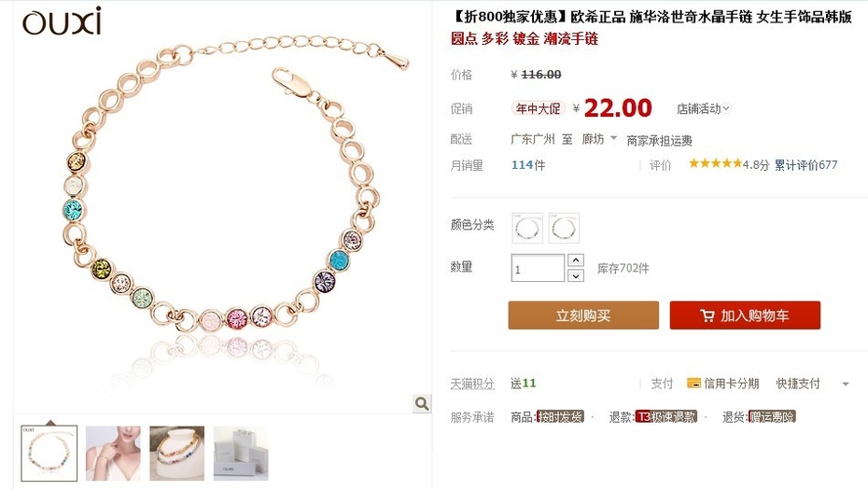Select the first bracelet color option

pyautogui.click(x=527, y=228)
